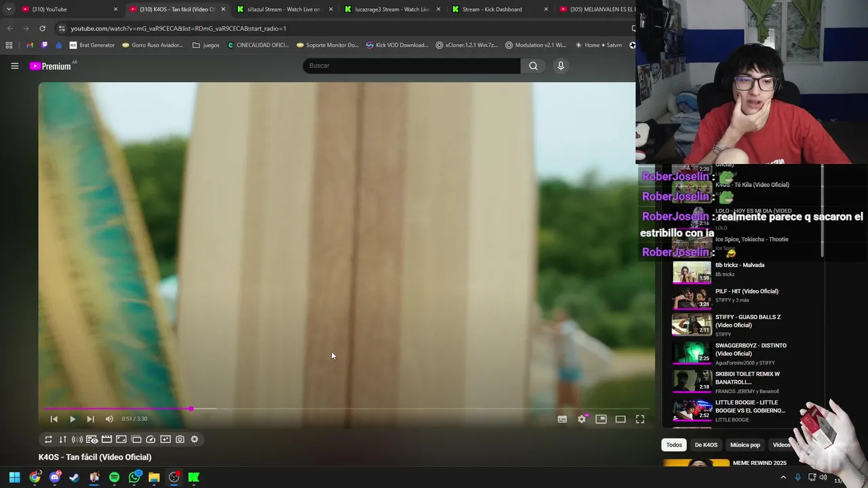The image size is (868, 488).
Task: Switch to the (310) YouTube tab
Action: pos(69,9)
